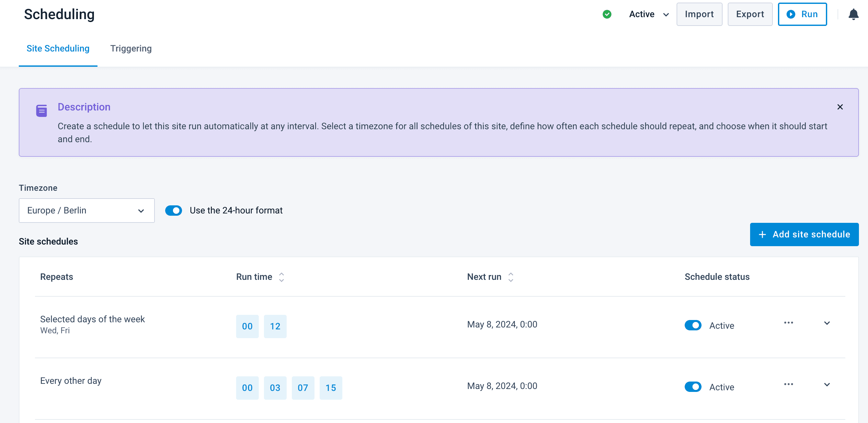
Task: Click the Add site schedule button
Action: pyautogui.click(x=804, y=234)
